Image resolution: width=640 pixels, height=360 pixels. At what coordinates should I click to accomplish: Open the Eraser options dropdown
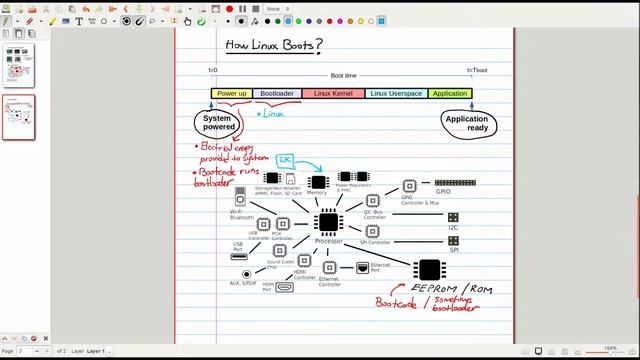point(41,21)
